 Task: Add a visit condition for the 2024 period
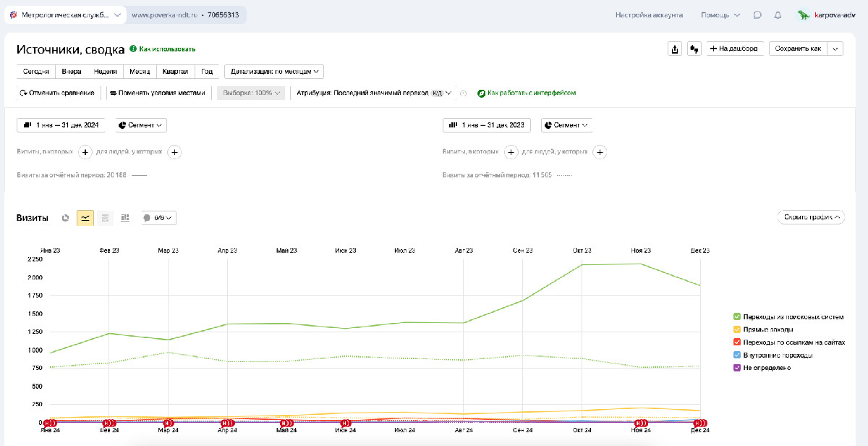[84, 152]
